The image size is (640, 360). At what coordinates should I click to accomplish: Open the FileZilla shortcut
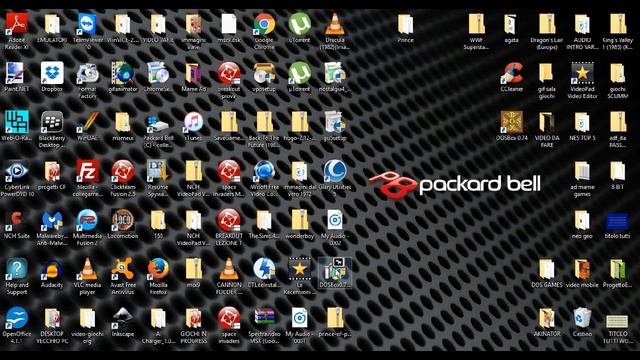(87, 171)
